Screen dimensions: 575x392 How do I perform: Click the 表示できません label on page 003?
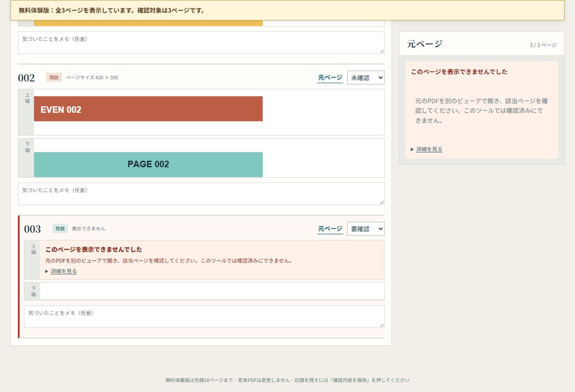[88, 229]
